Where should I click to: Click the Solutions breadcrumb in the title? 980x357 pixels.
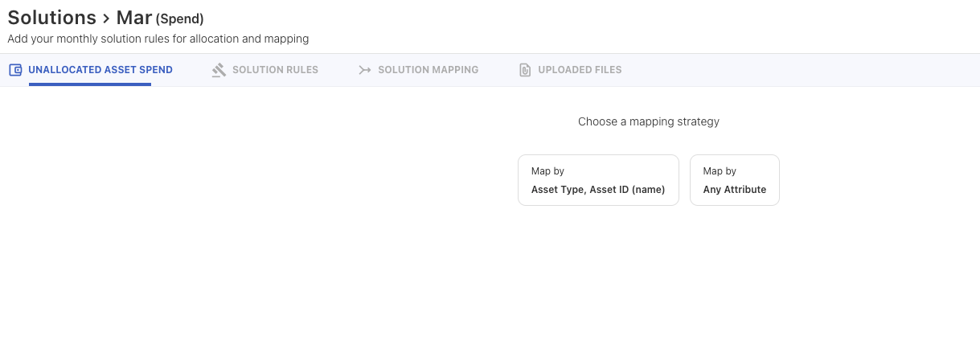pyautogui.click(x=51, y=18)
